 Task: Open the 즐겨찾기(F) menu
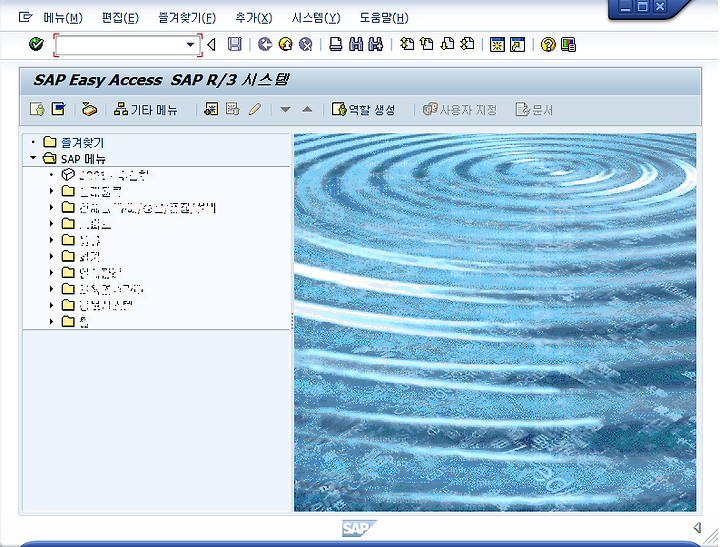pos(187,18)
